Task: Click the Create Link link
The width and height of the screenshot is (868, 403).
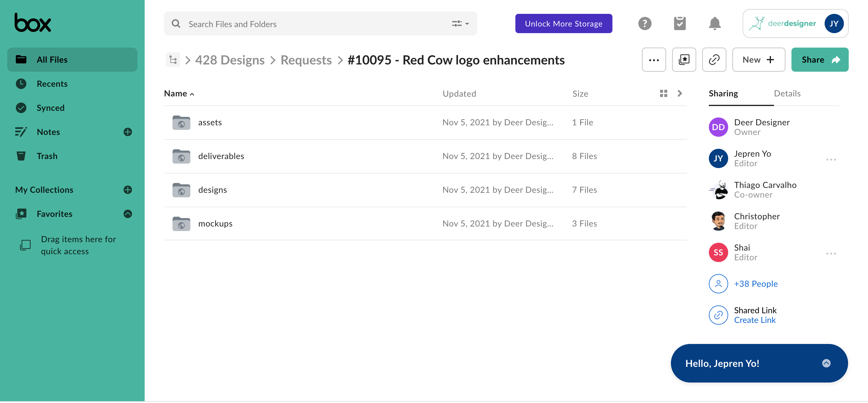Action: (754, 320)
